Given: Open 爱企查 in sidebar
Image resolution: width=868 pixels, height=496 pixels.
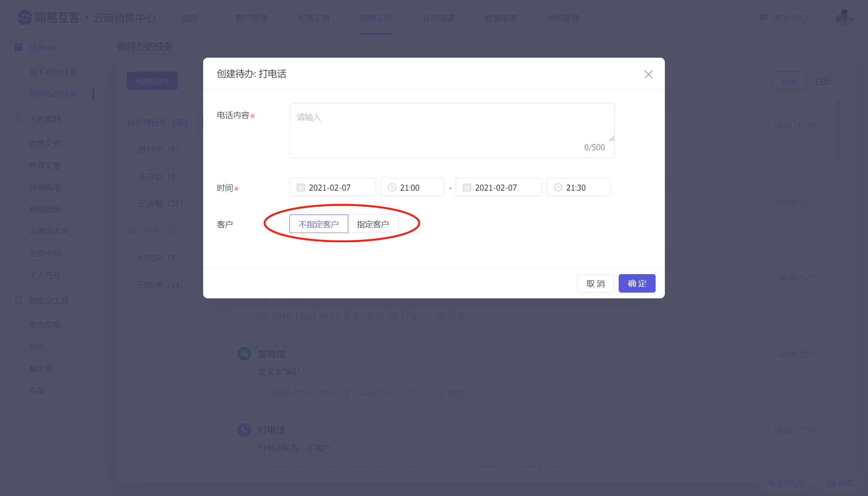Looking at the screenshot, I should click(41, 368).
